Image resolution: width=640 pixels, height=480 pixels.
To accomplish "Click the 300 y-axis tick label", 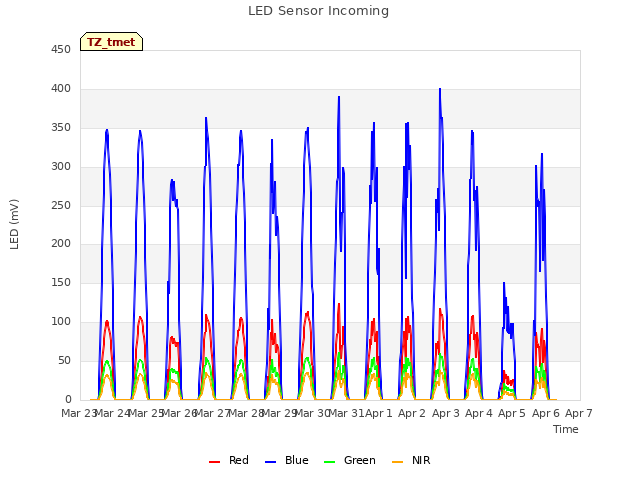I will (x=61, y=167).
